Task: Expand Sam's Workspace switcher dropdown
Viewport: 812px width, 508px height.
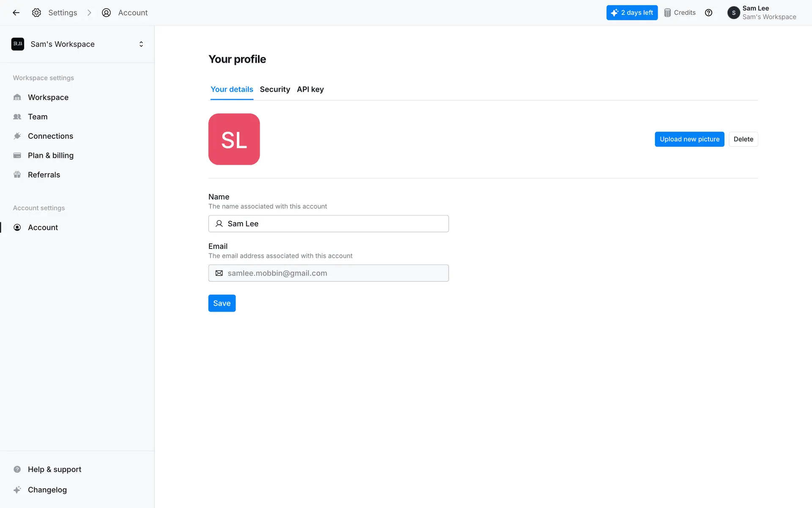Action: [141, 44]
